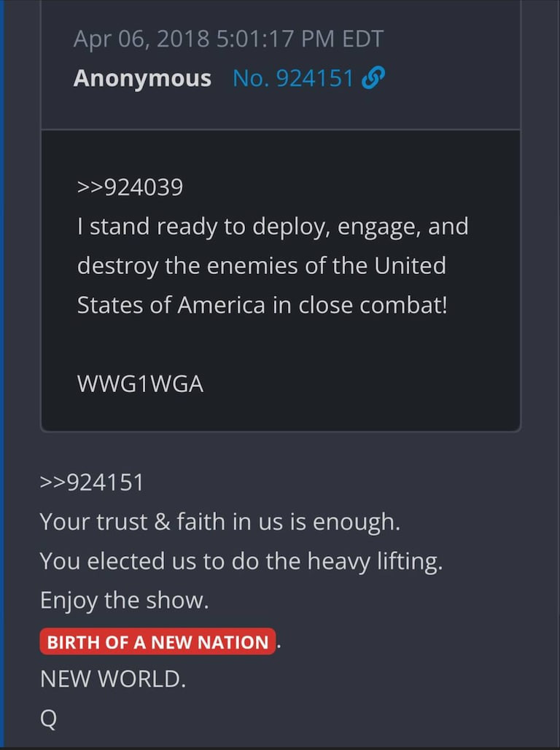The height and width of the screenshot is (750, 560).
Task: Click "Your trust & faith in us" line
Action: coord(220,521)
